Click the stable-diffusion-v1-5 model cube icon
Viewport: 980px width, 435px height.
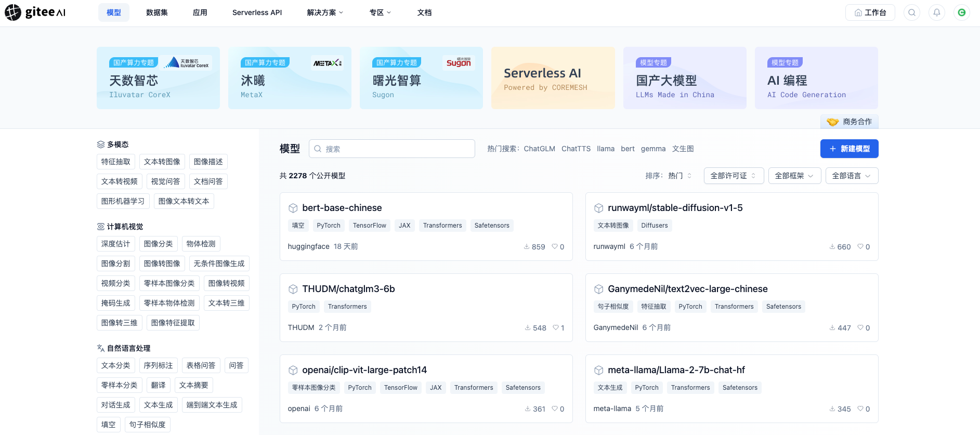599,208
